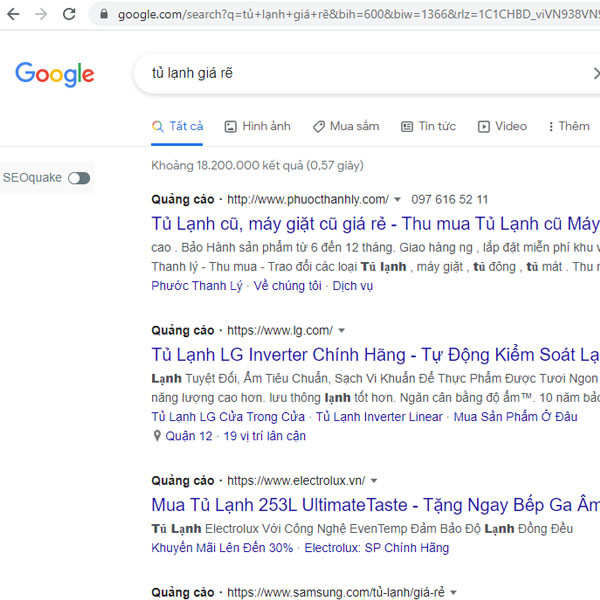Click the samsung.com/tủ-lạnh/giá-rẻ ad URL
Screen dimensions: 600x600
(x=336, y=592)
